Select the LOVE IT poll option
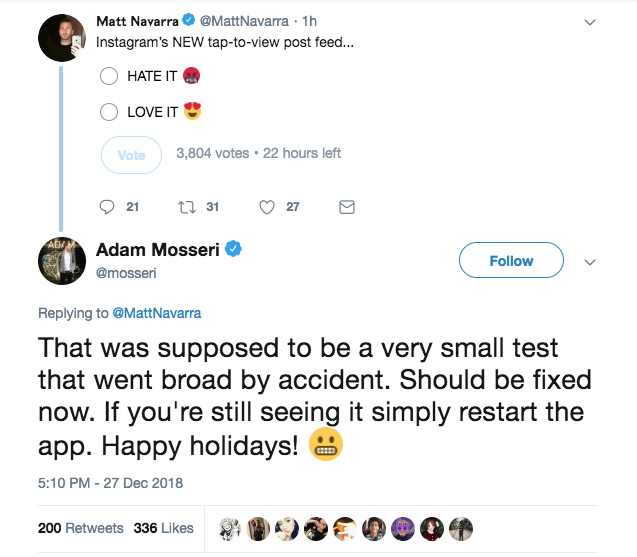 click(109, 112)
